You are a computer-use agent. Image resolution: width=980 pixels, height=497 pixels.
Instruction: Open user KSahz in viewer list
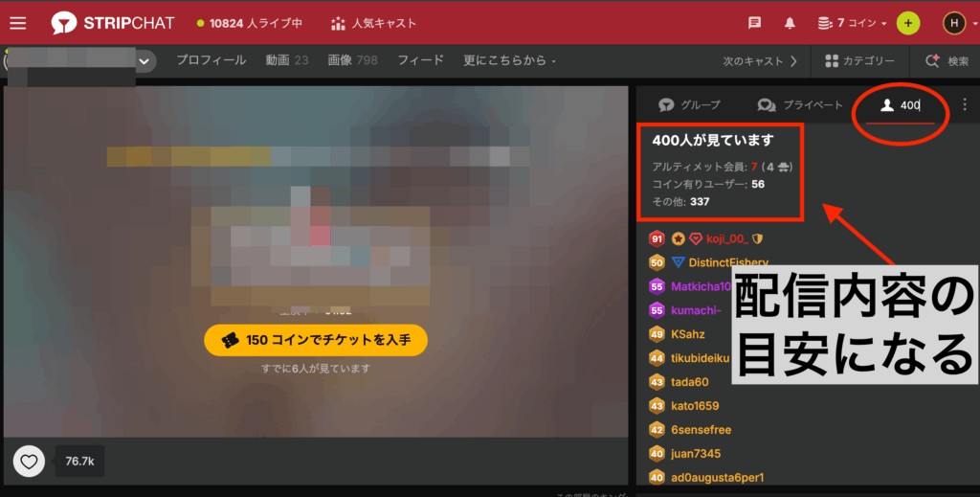[687, 334]
